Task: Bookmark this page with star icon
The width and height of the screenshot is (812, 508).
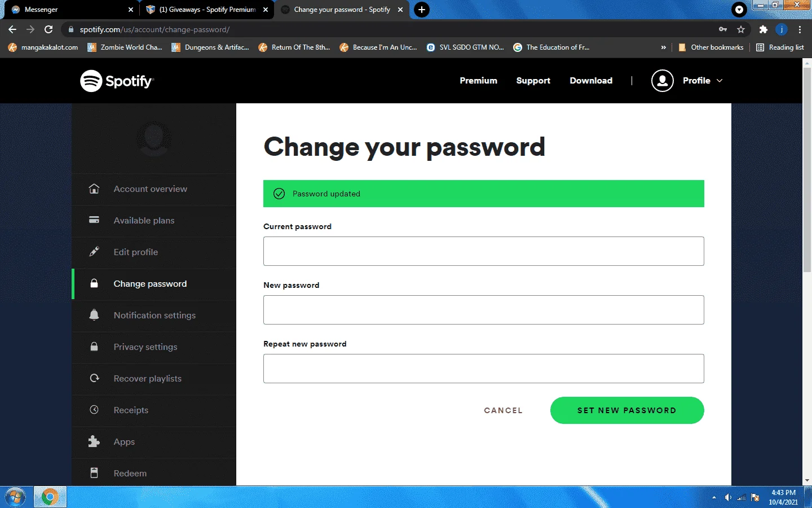Action: (741, 29)
